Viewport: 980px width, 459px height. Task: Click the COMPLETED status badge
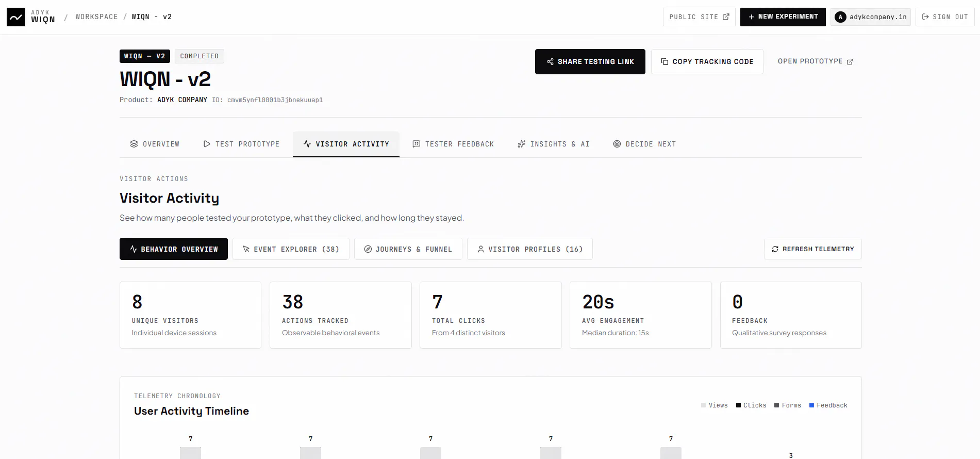coord(200,56)
